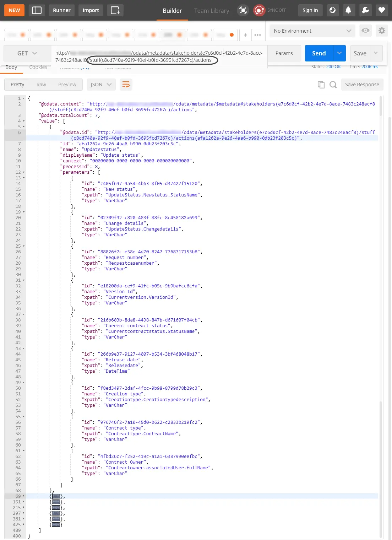Open the Save button dropdown arrow
Screen dimensions: 392x540
pyautogui.click(x=376, y=53)
